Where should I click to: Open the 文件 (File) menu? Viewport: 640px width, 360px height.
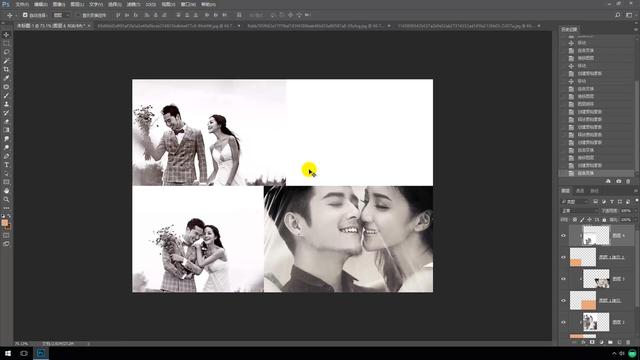pos(22,4)
